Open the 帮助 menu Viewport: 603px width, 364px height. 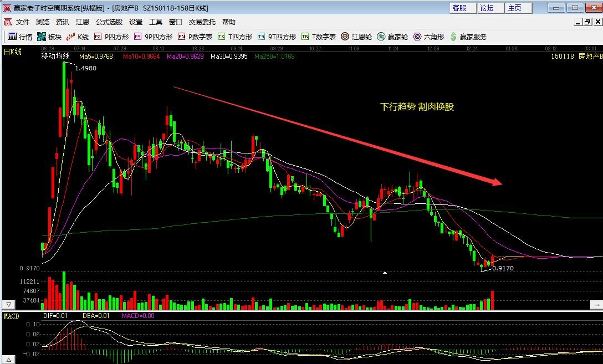(x=229, y=22)
